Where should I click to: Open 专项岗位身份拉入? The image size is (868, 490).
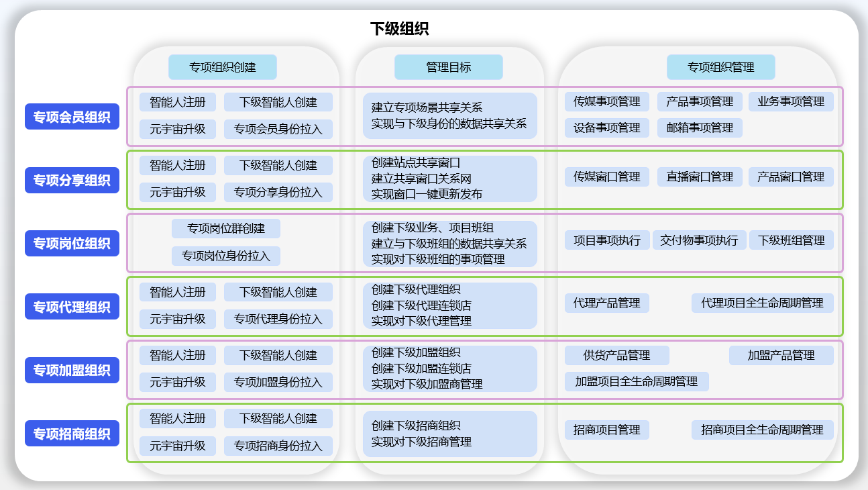(x=226, y=256)
